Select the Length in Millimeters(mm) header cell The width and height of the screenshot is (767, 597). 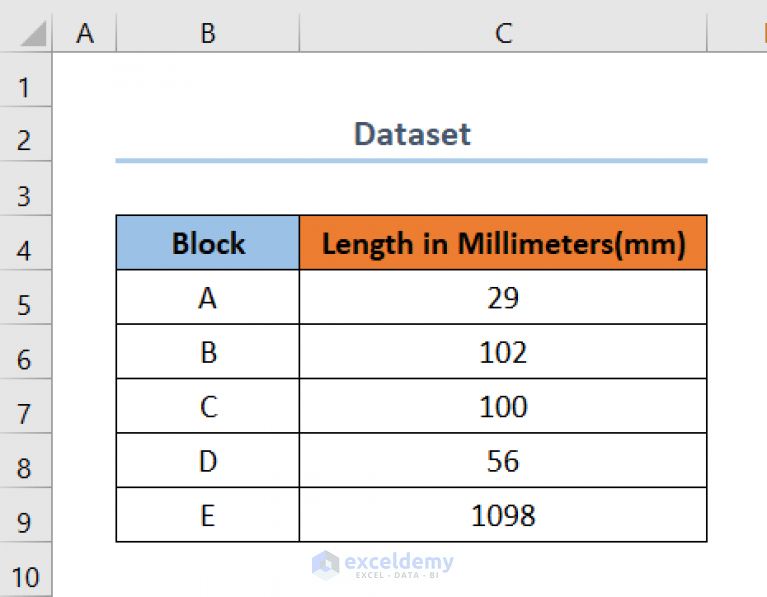503,243
